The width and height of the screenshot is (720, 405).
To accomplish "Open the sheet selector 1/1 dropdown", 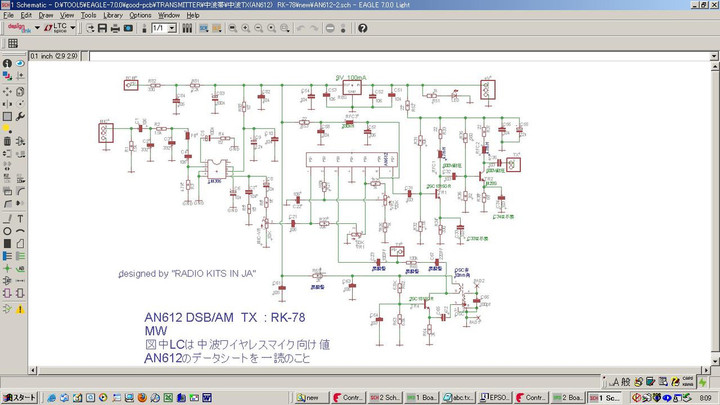I will tap(172, 28).
